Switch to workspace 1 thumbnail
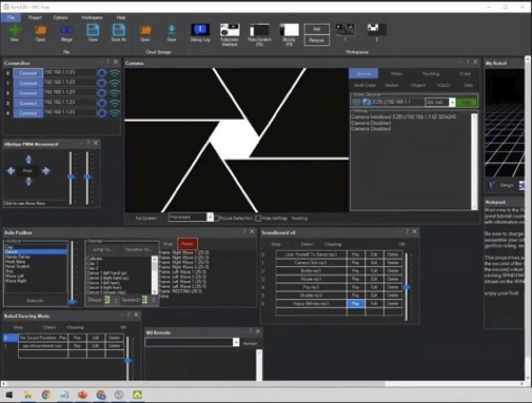Screen dimensions: 532x403 345,30
